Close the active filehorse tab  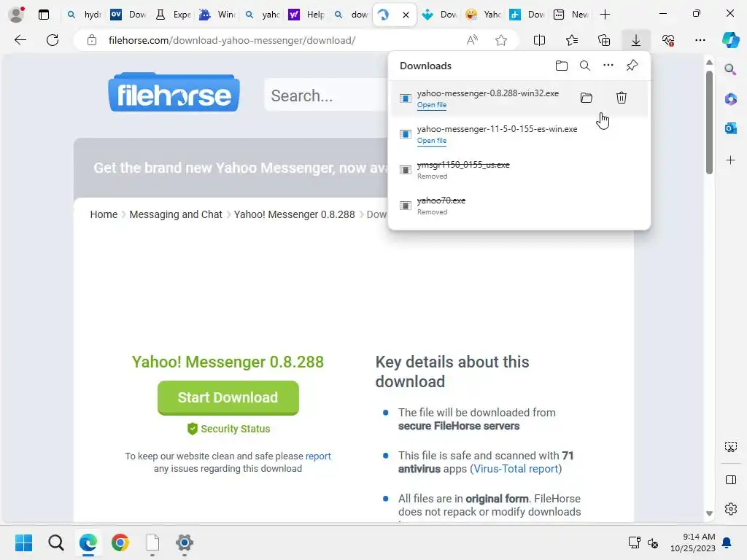click(406, 15)
